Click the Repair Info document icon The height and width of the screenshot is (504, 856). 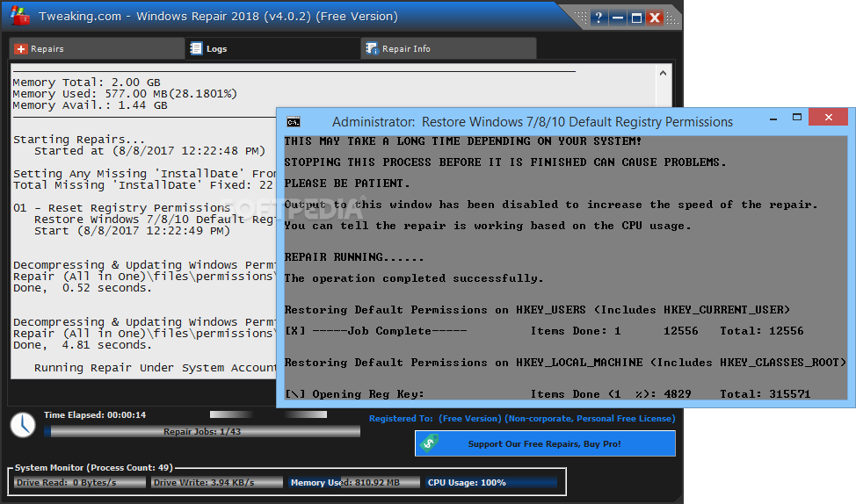point(372,48)
